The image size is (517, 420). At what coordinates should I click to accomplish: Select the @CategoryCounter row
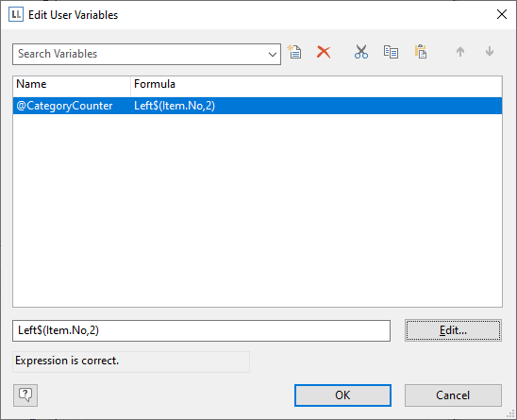[x=258, y=106]
